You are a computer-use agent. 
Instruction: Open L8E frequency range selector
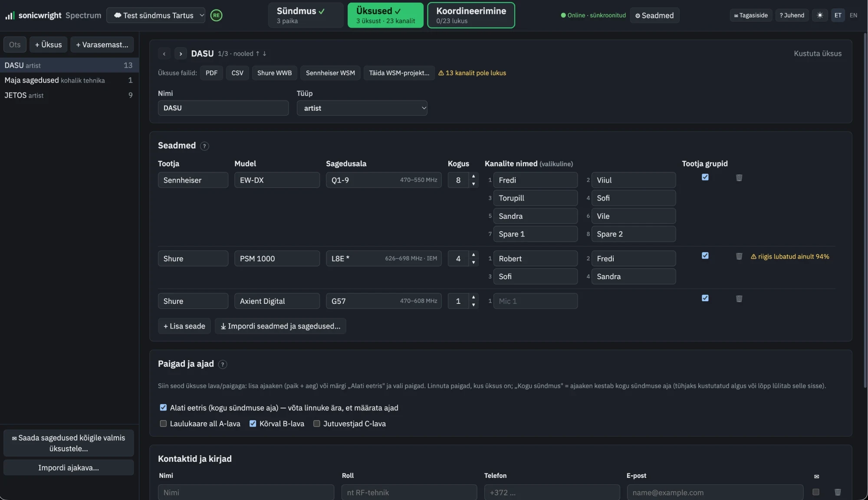point(384,259)
